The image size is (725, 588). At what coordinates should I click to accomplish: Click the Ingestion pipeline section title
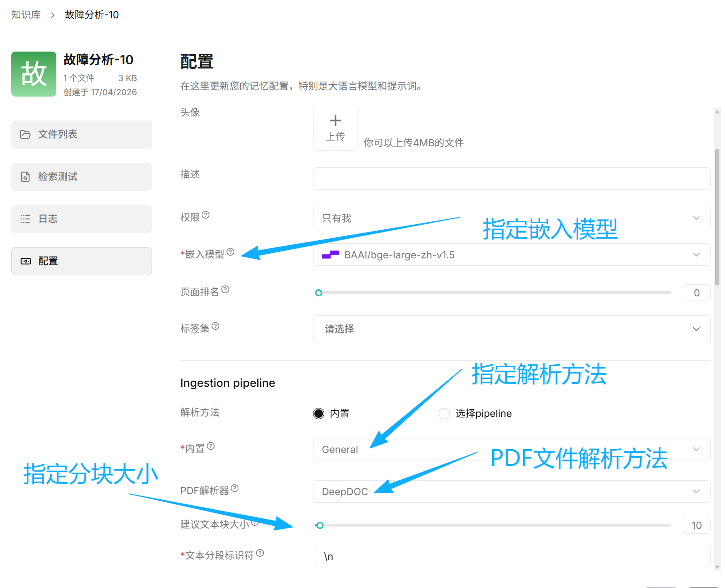coord(228,383)
